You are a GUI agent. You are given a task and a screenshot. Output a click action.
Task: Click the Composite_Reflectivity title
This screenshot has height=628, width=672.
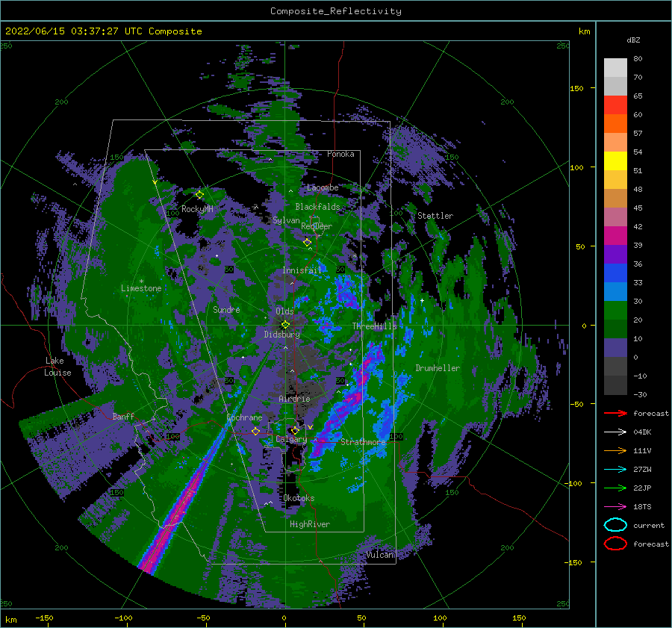[x=335, y=11]
